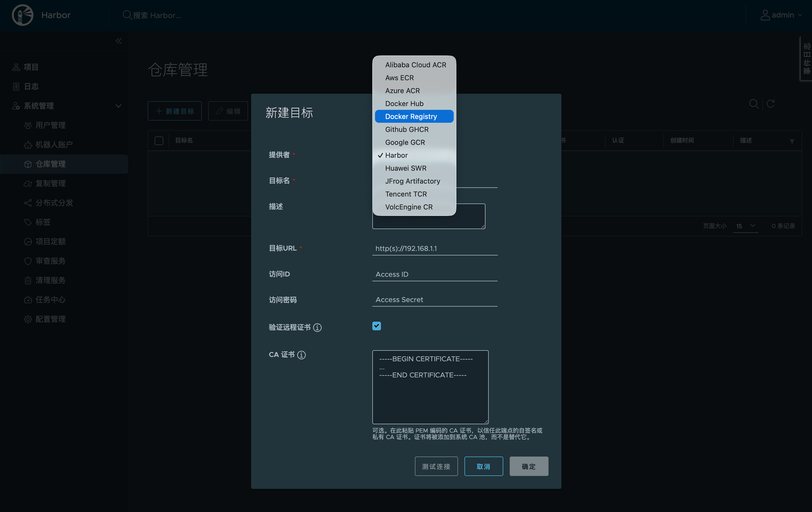Click the table search magnifier icon
Image resolution: width=812 pixels, height=512 pixels.
click(754, 104)
